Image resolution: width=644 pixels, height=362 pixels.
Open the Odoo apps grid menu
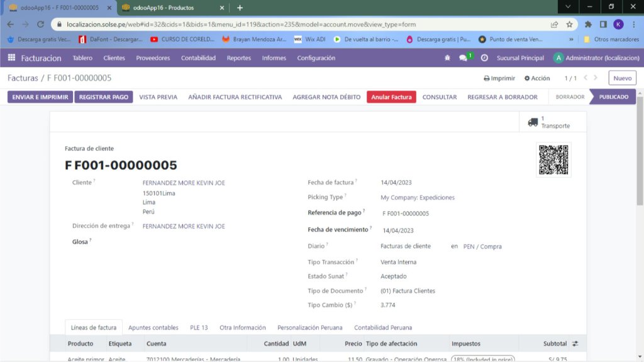point(11,58)
